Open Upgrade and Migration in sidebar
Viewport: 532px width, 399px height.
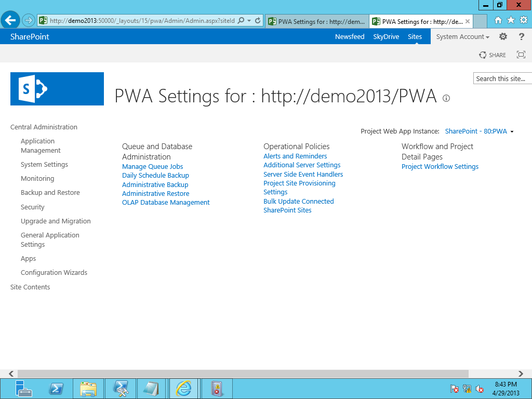pos(56,221)
